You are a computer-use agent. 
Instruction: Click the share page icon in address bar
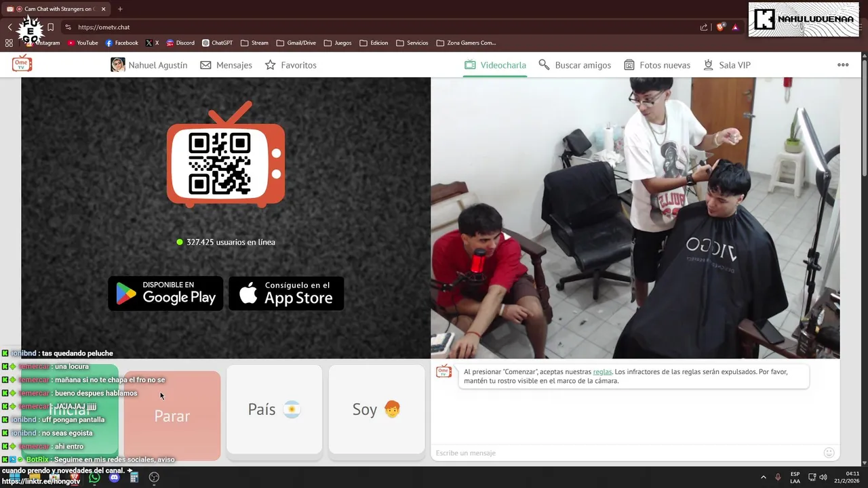704,27
